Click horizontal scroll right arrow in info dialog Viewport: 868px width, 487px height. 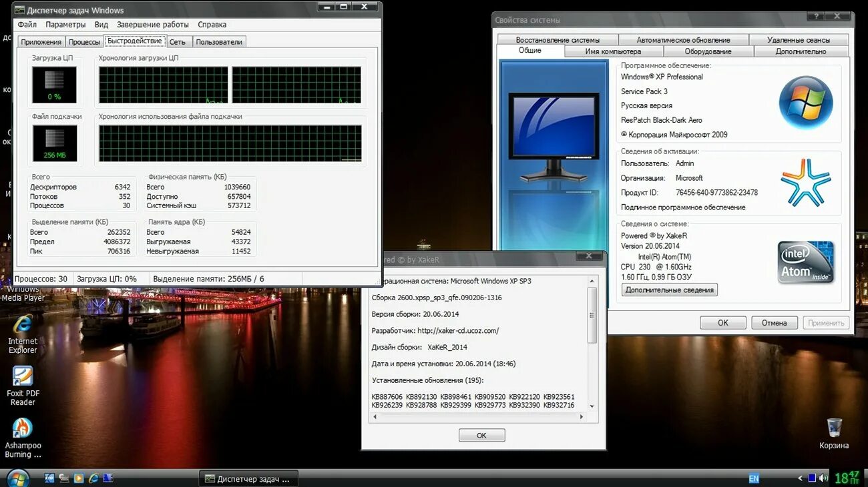582,416
